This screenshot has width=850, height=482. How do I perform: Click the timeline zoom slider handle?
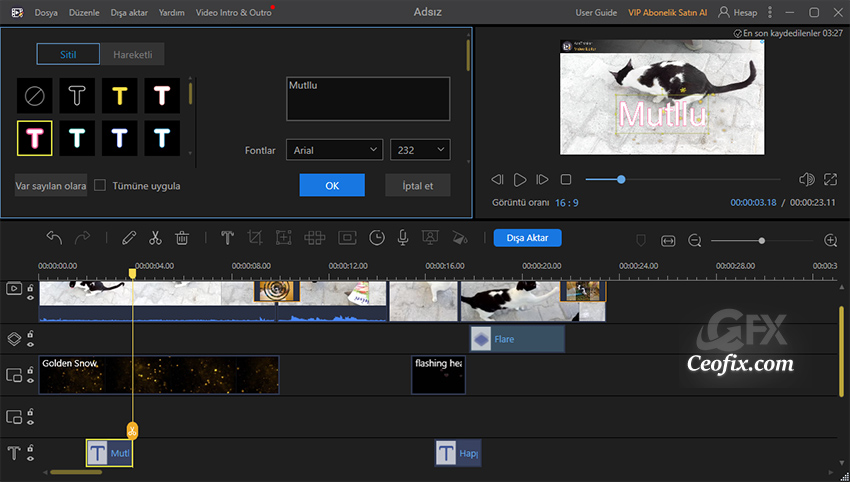point(762,241)
